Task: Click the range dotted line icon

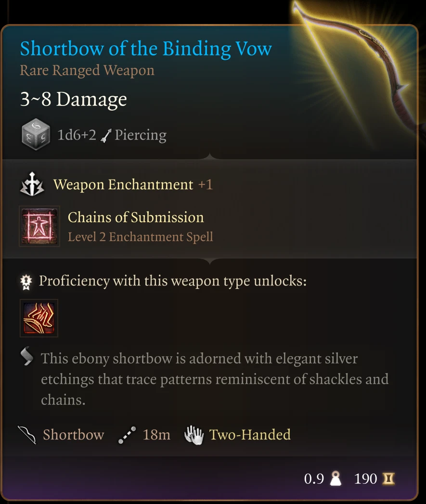Action: pos(127,435)
